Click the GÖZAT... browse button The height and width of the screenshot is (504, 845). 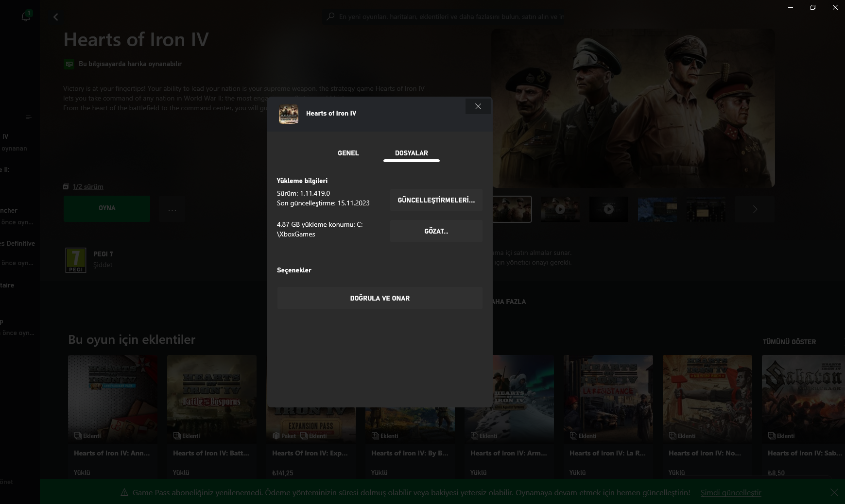436,231
